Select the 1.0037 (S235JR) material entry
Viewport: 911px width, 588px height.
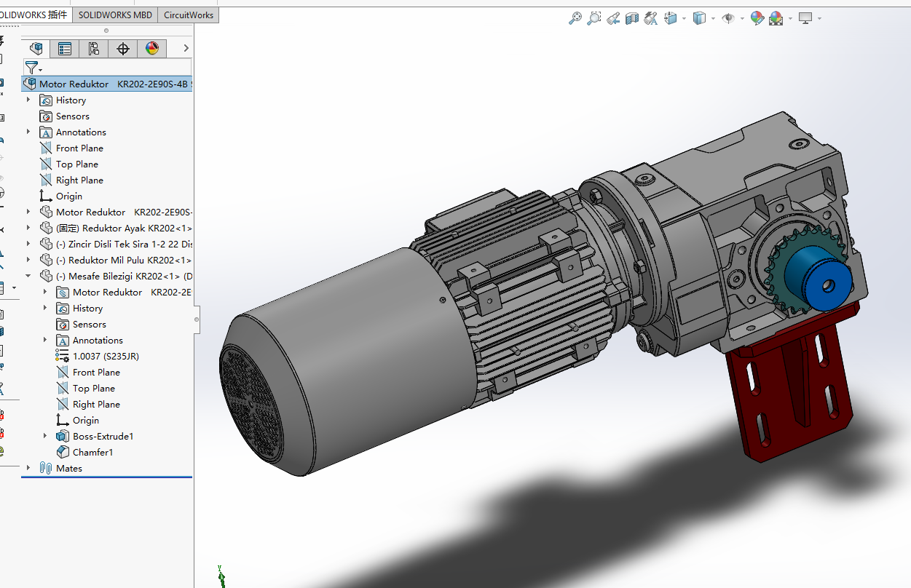106,356
